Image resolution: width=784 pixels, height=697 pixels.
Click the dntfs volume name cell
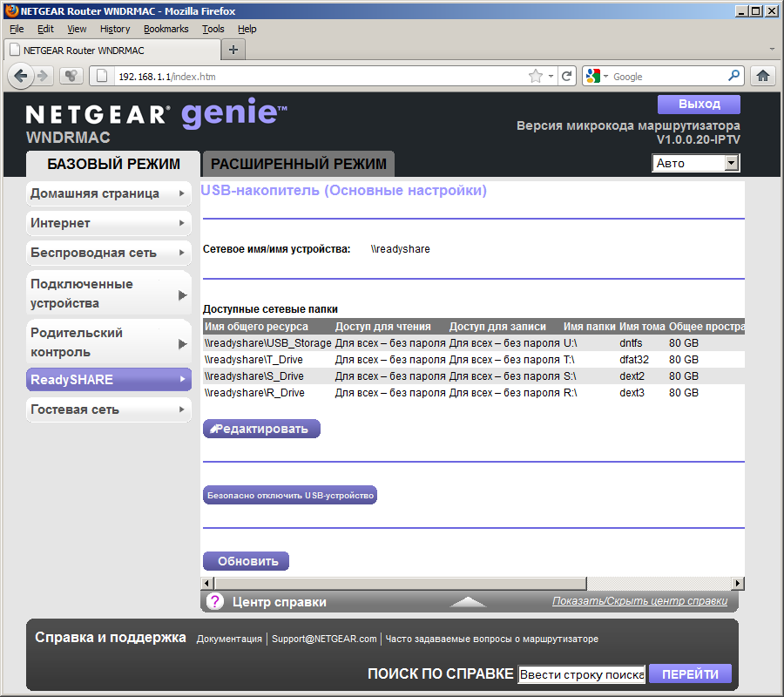631,343
